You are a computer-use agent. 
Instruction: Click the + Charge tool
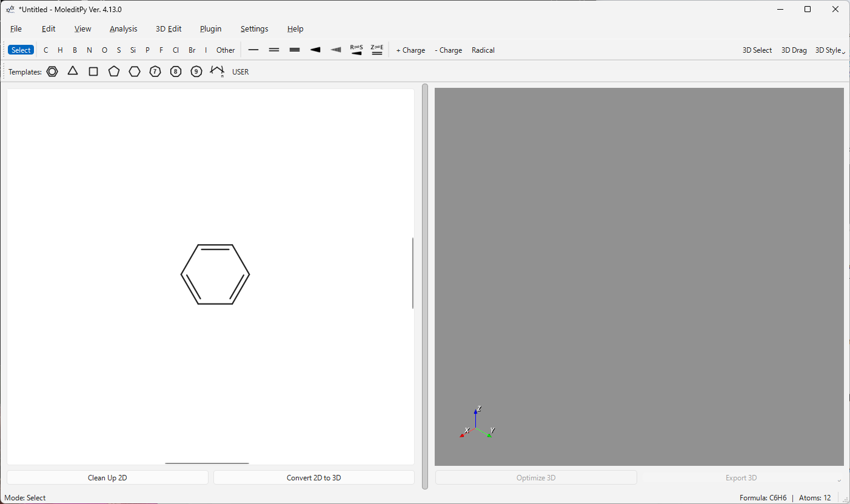pos(410,50)
